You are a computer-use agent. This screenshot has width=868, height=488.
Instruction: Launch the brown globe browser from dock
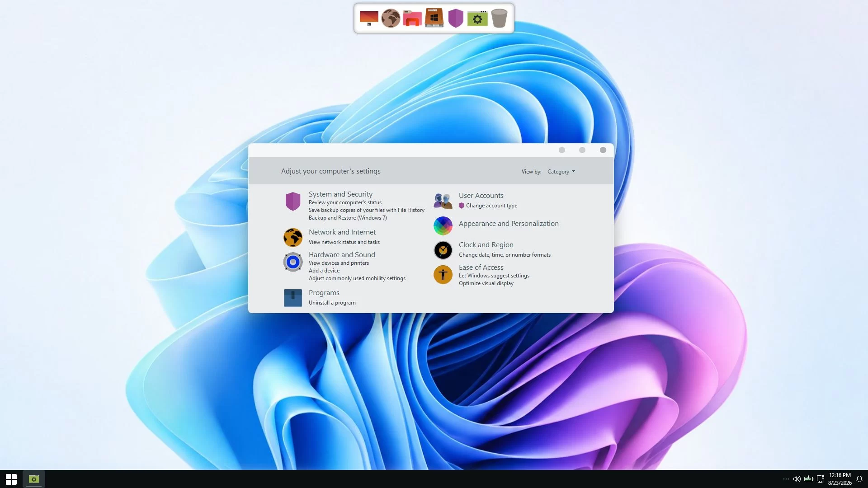point(391,18)
